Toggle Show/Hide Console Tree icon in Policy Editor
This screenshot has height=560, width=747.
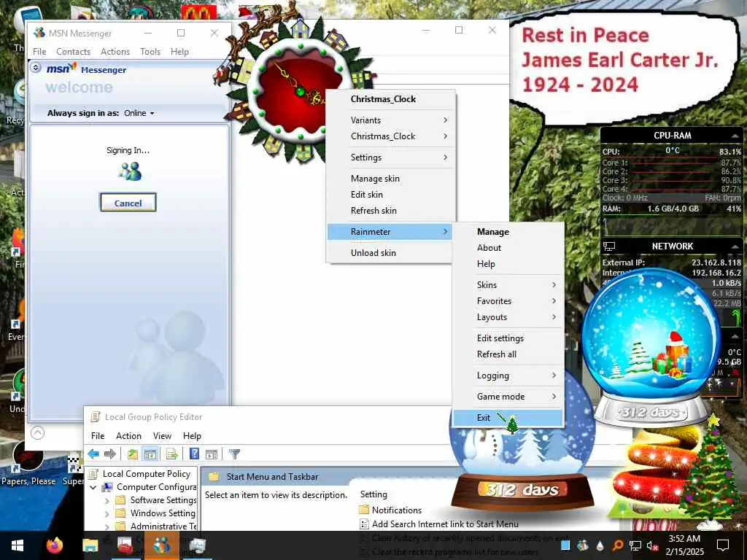tap(150, 454)
